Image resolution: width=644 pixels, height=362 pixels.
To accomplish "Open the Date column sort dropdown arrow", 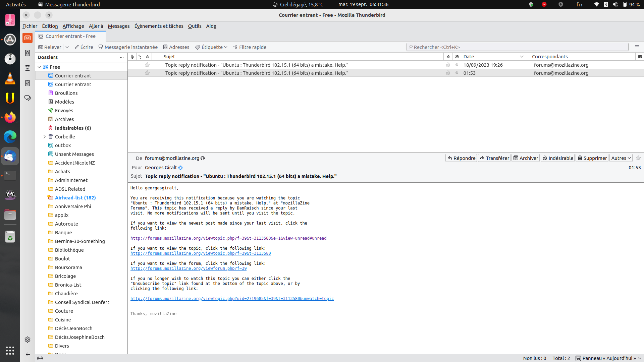I will [x=522, y=57].
